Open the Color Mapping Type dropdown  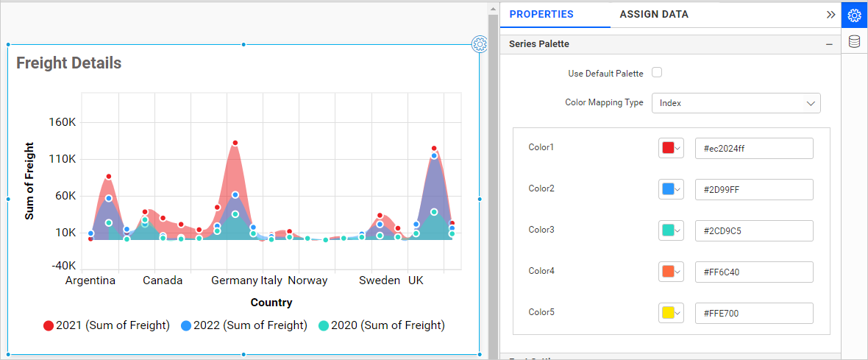pos(736,103)
